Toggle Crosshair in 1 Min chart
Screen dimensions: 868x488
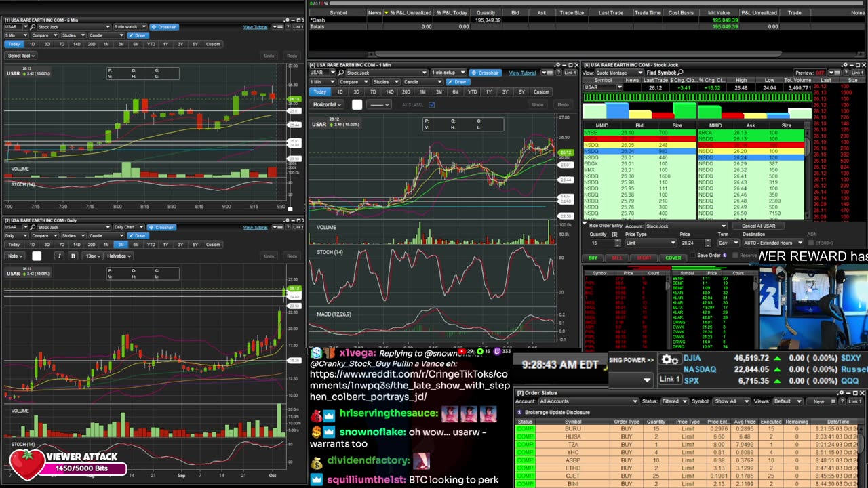(x=486, y=73)
